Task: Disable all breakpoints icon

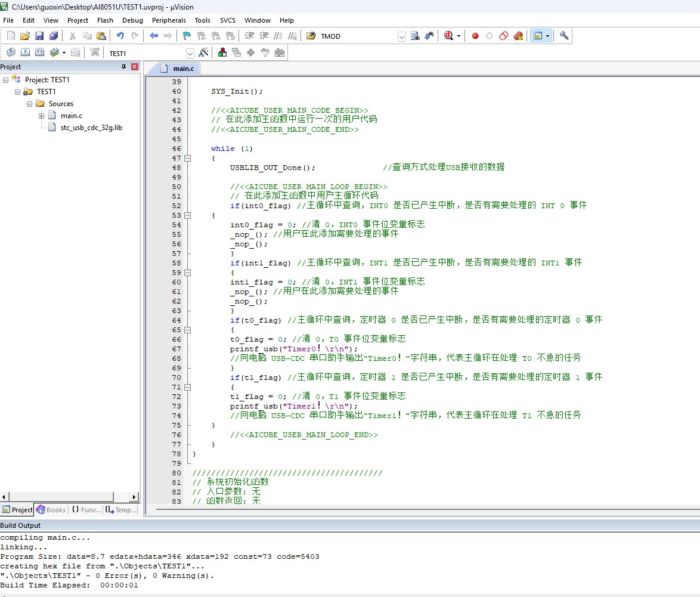Action: click(504, 36)
